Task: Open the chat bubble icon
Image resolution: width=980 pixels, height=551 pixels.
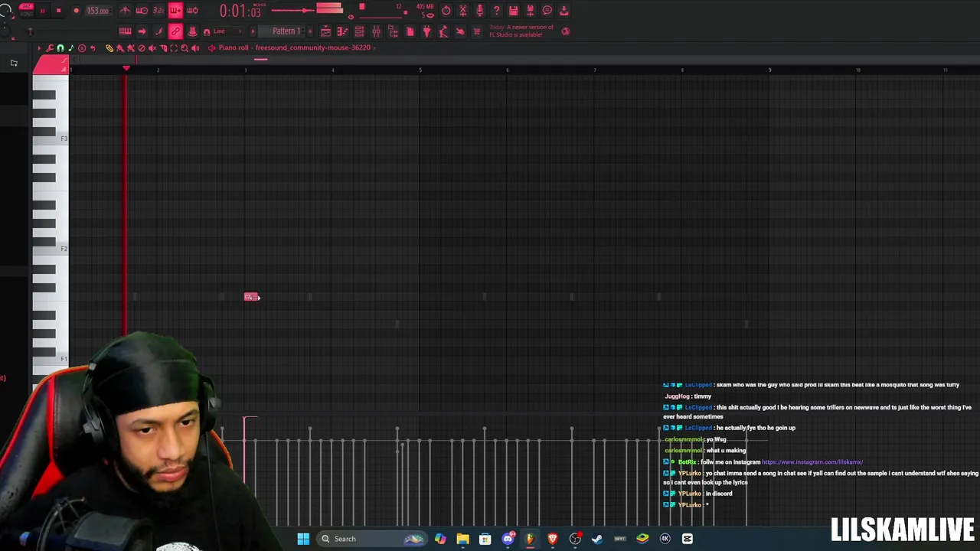Action: [x=547, y=11]
